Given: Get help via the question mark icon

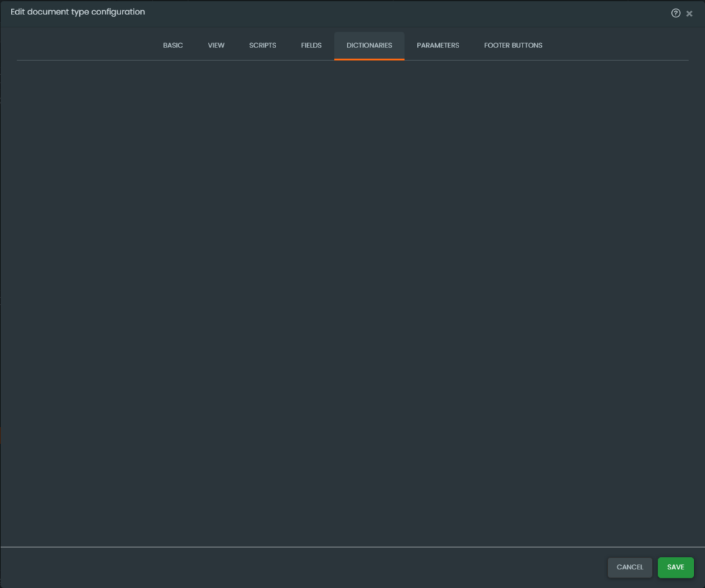Looking at the screenshot, I should (x=675, y=13).
